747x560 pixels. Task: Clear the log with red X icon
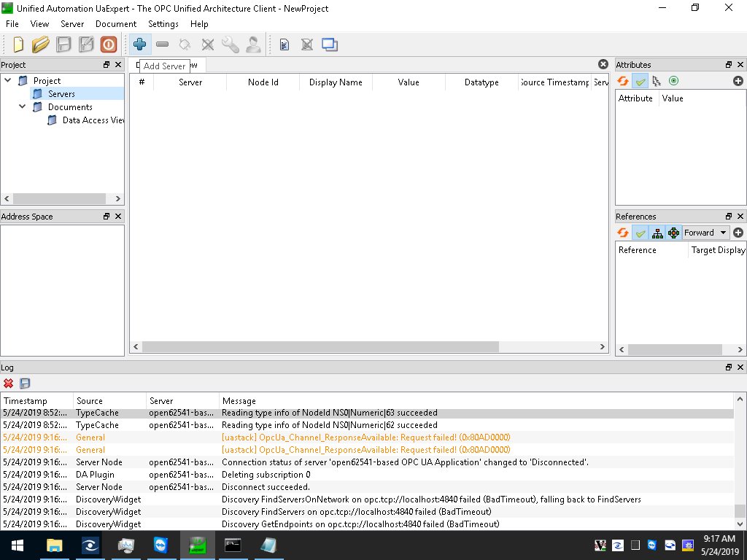pos(8,384)
